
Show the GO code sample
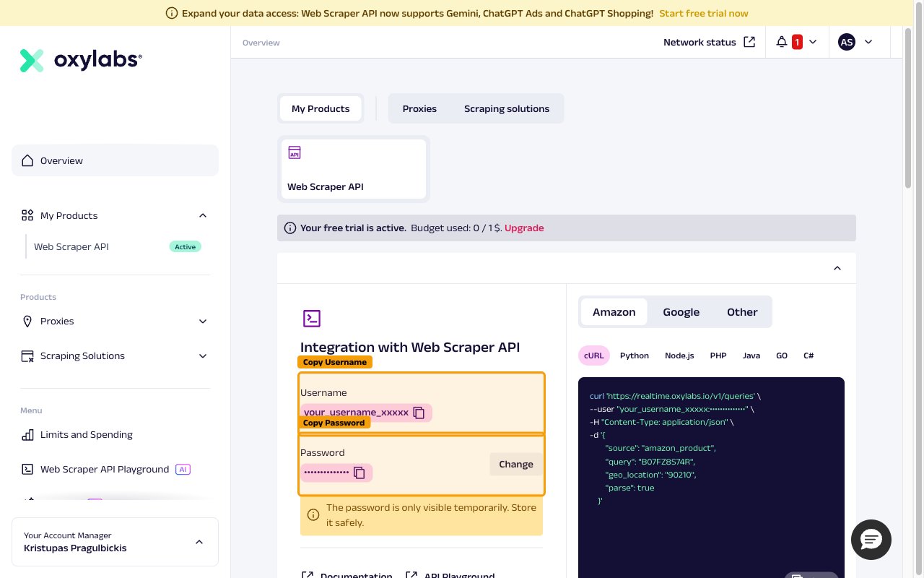782,355
